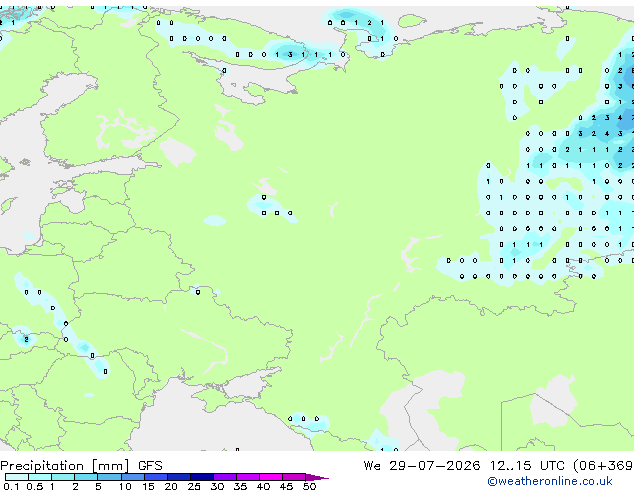The height and width of the screenshot is (490, 634).
Task: Click the 'GFS' model label
Action: [150, 466]
